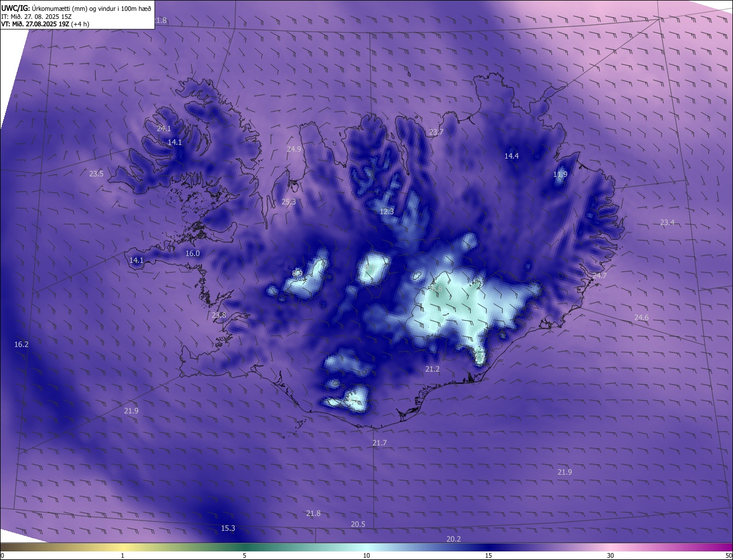Click the 24.7 label on east coast
The width and height of the screenshot is (733, 560).
point(599,276)
